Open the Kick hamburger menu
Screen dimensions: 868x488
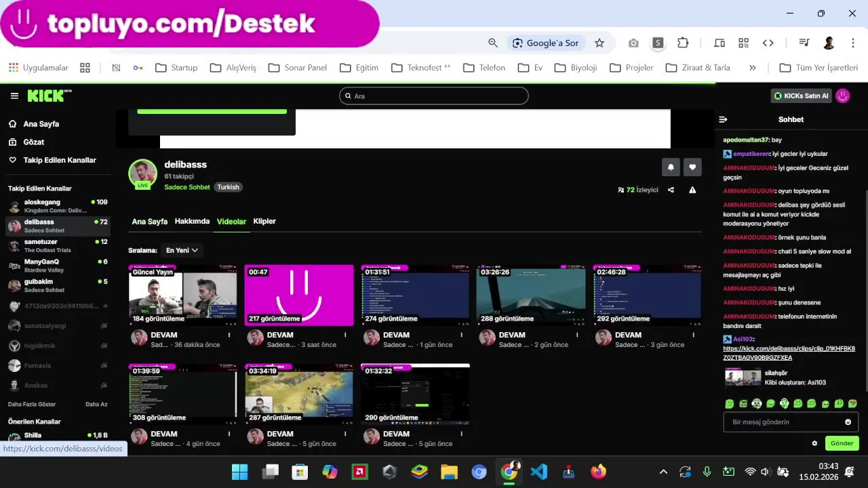click(14, 96)
